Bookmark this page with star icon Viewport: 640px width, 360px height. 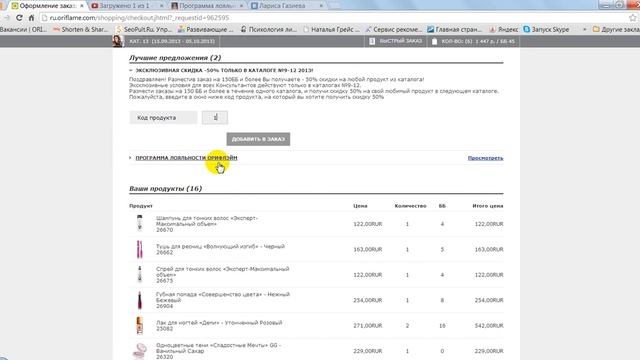point(633,18)
